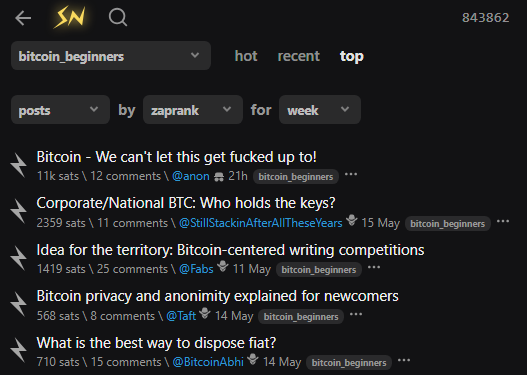Zap the 'dispose fiat' post bolt
The width and height of the screenshot is (527, 375).
(x=18, y=351)
